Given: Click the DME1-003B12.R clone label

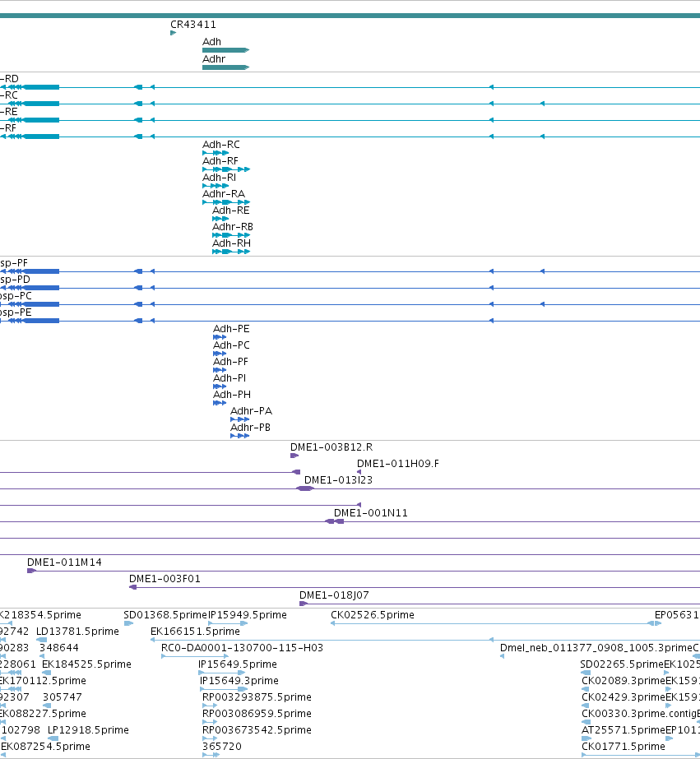Looking at the screenshot, I should coord(331,447).
